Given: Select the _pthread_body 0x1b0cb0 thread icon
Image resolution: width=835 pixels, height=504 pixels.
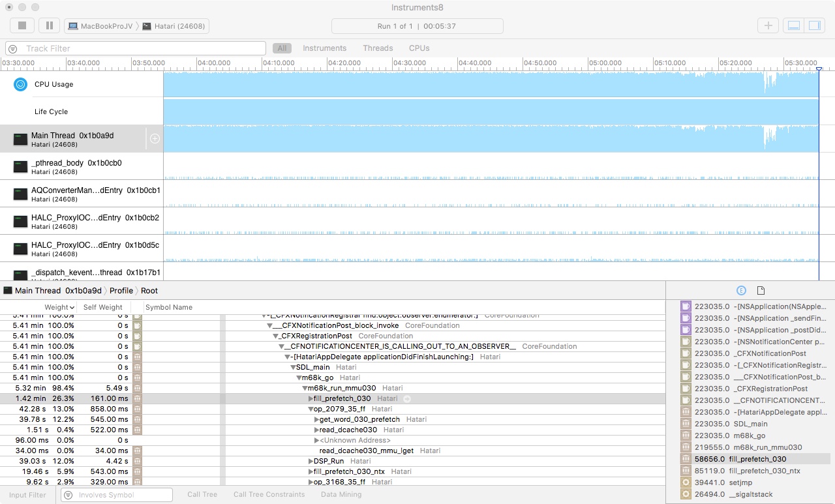Looking at the screenshot, I should (21, 167).
